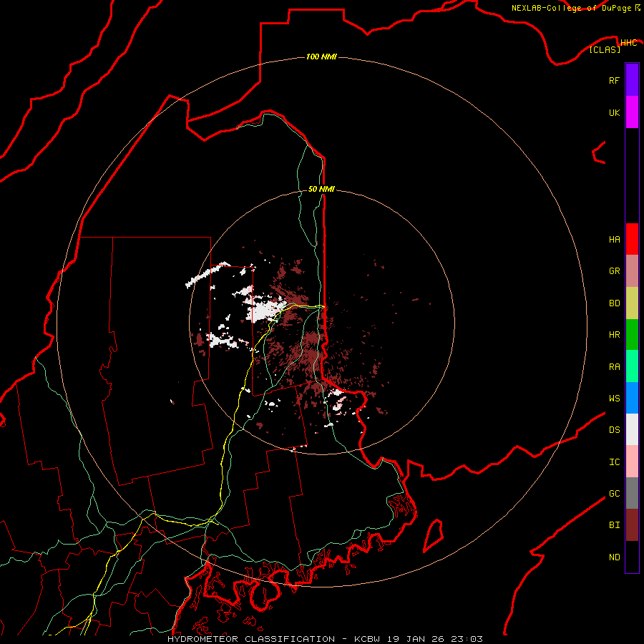Click the 100 NMI range ring label
The image size is (644, 644).
point(321,57)
